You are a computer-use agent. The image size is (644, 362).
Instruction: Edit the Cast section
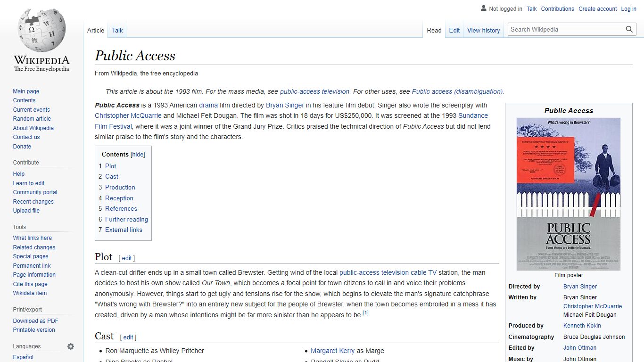[x=128, y=337]
